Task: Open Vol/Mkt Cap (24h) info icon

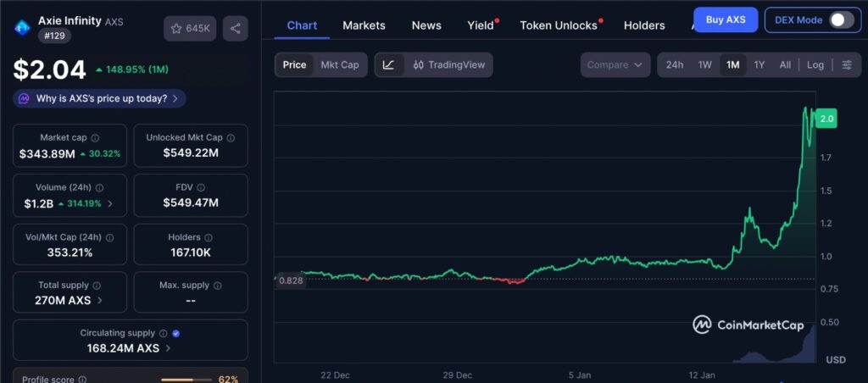Action: click(109, 237)
